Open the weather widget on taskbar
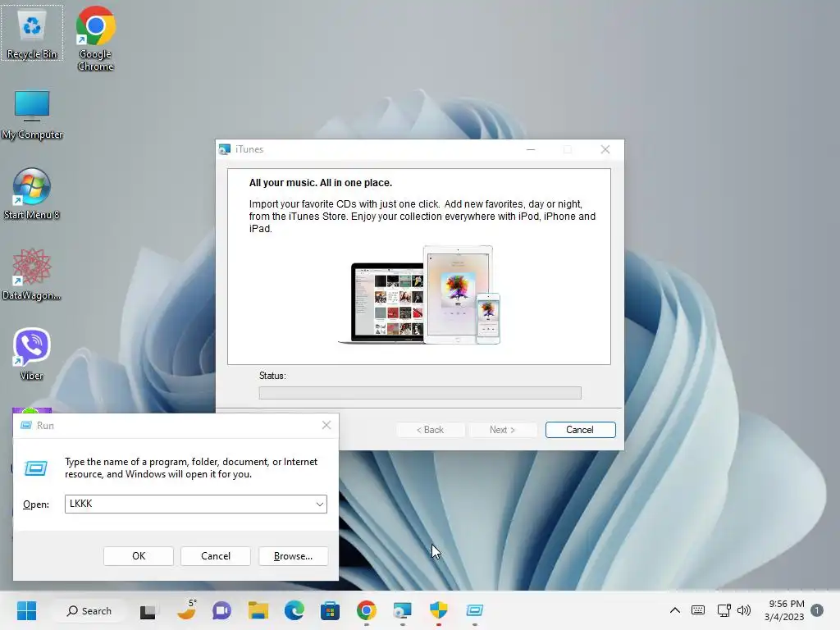This screenshot has height=630, width=840. 186,610
